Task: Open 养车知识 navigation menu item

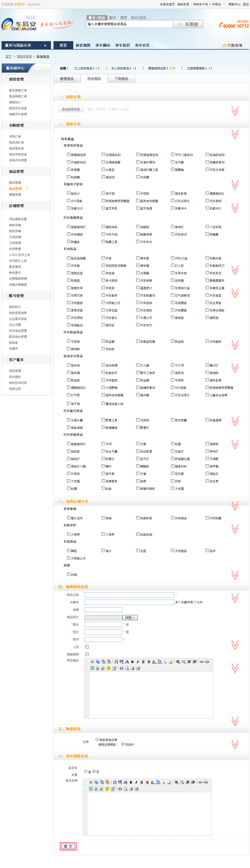Action: click(123, 45)
